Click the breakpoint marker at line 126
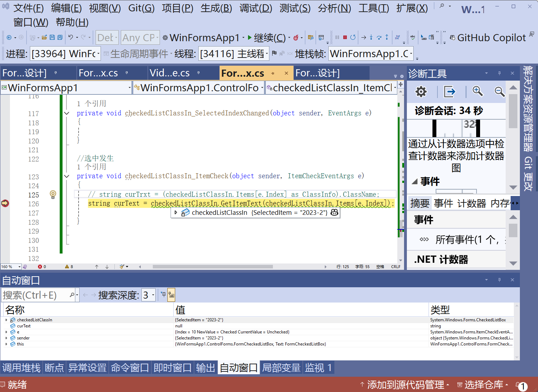This screenshot has width=538, height=392. (x=5, y=203)
